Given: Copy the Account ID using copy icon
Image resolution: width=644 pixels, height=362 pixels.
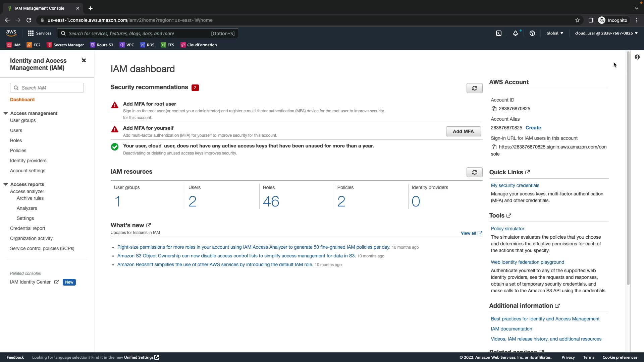Looking at the screenshot, I should [494, 109].
